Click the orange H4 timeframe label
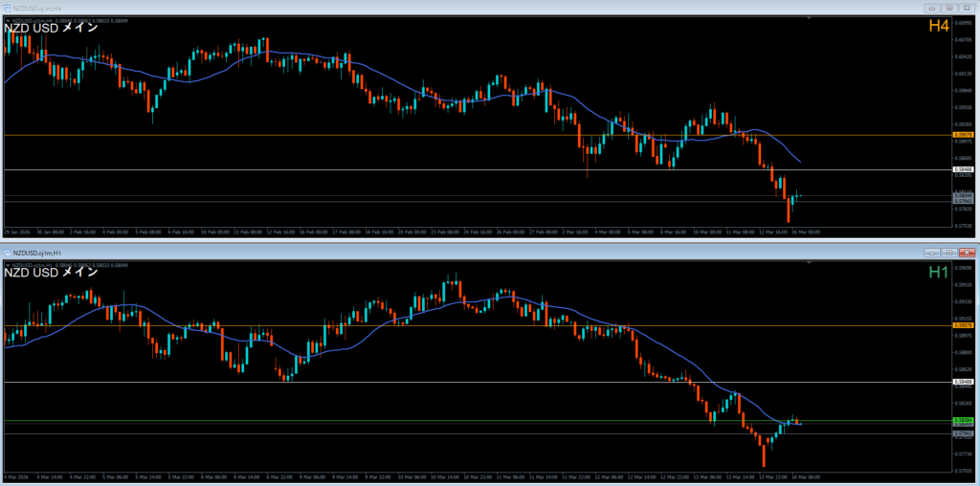 click(x=939, y=27)
